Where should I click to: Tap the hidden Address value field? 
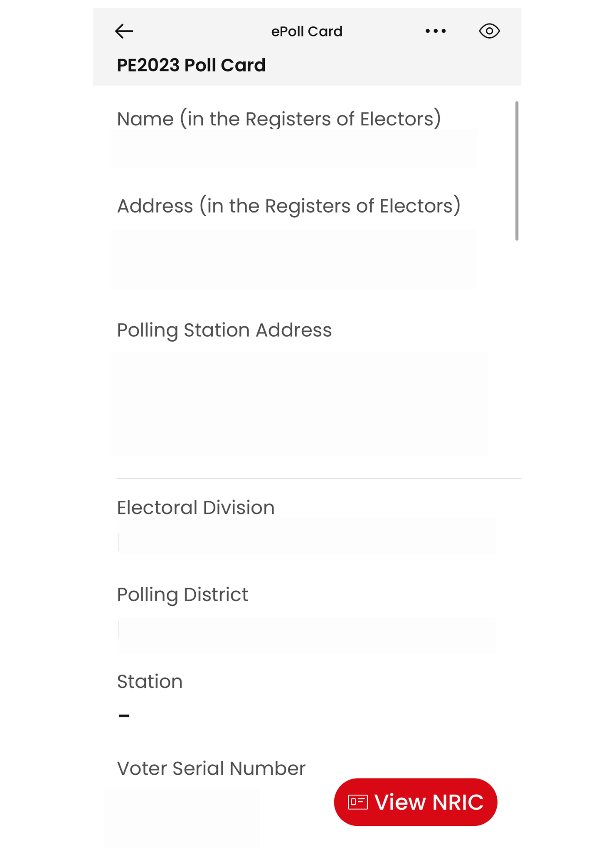tap(294, 259)
